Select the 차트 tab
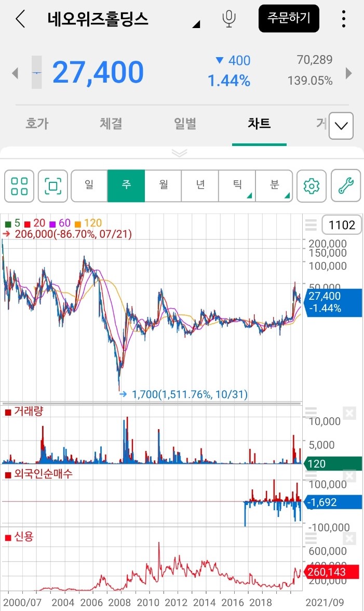364x611 pixels. [x=259, y=124]
